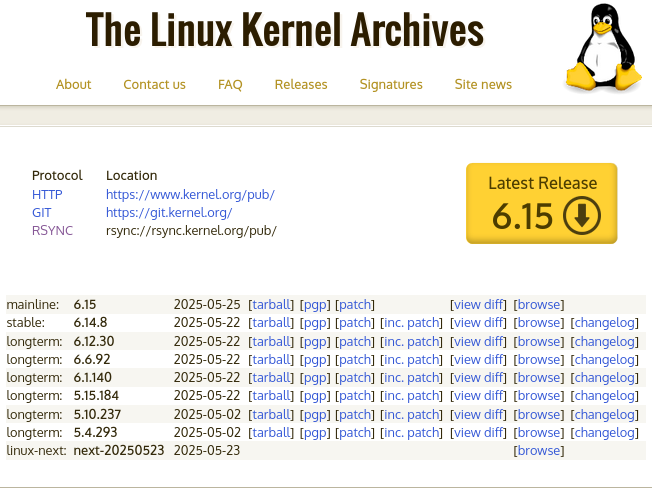
Task: Select the rsync://rsync.kernel.org/pub/ text
Action: (191, 230)
